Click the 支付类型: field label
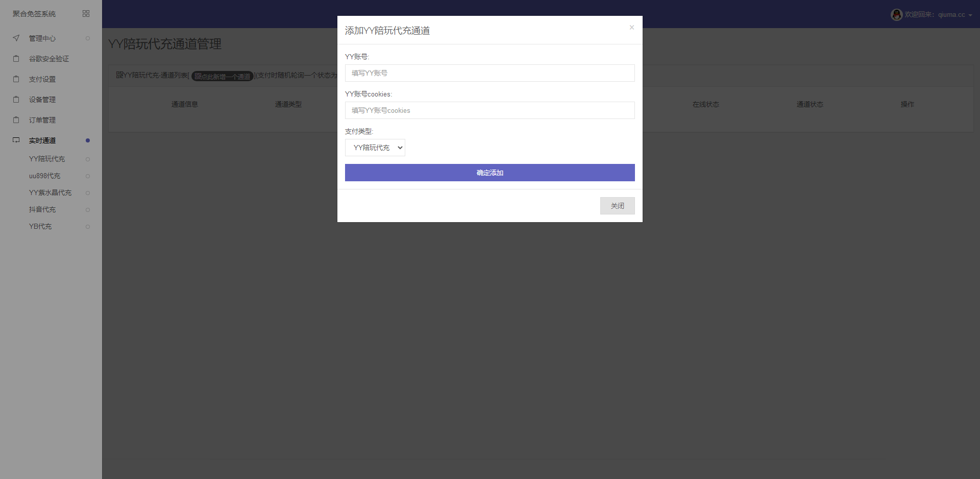Viewport: 980px width, 479px height. coord(359,131)
